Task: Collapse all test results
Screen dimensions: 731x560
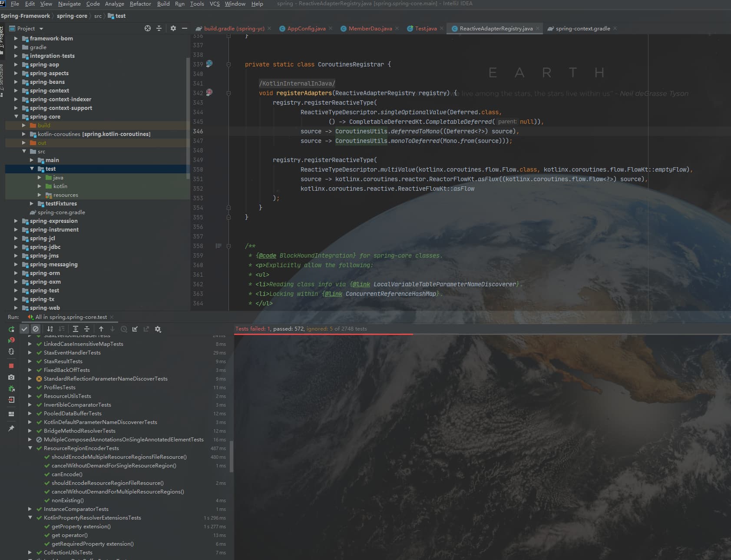Action: [x=87, y=329]
